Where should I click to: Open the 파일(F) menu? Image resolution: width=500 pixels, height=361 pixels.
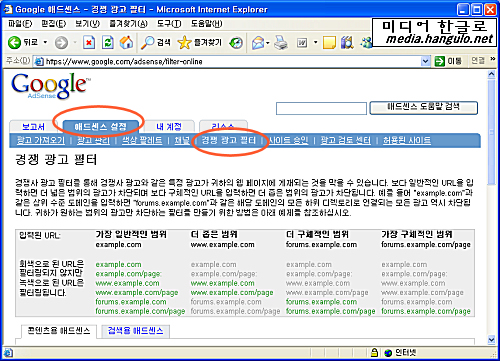(20, 24)
